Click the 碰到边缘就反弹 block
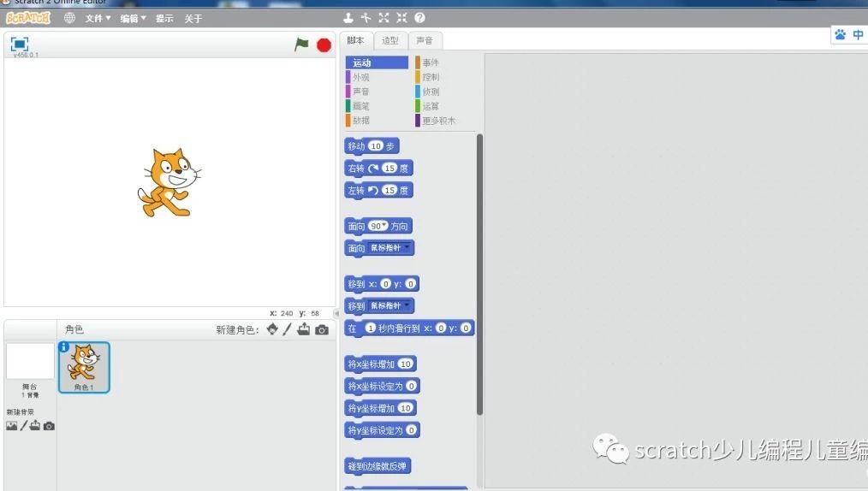The image size is (868, 491). (x=378, y=466)
